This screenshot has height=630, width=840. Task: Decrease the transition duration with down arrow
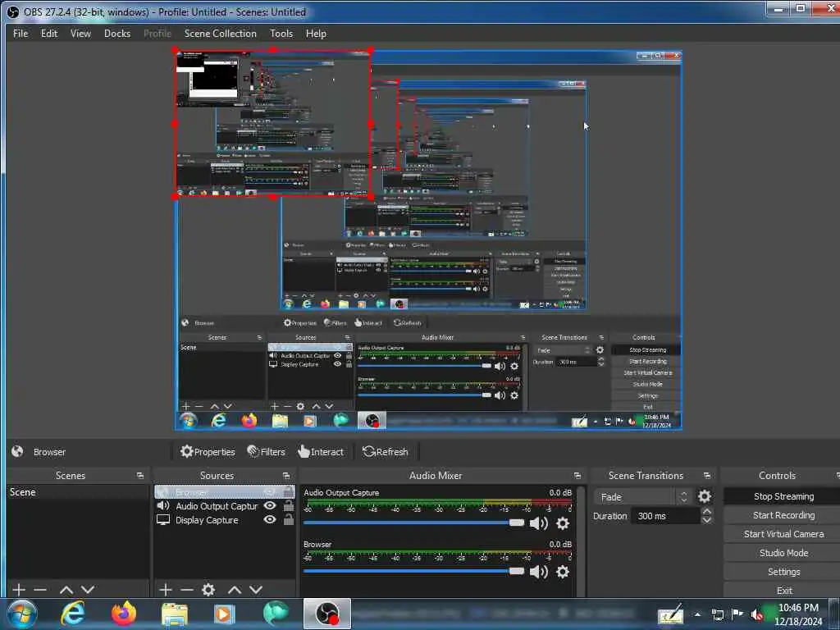point(706,519)
